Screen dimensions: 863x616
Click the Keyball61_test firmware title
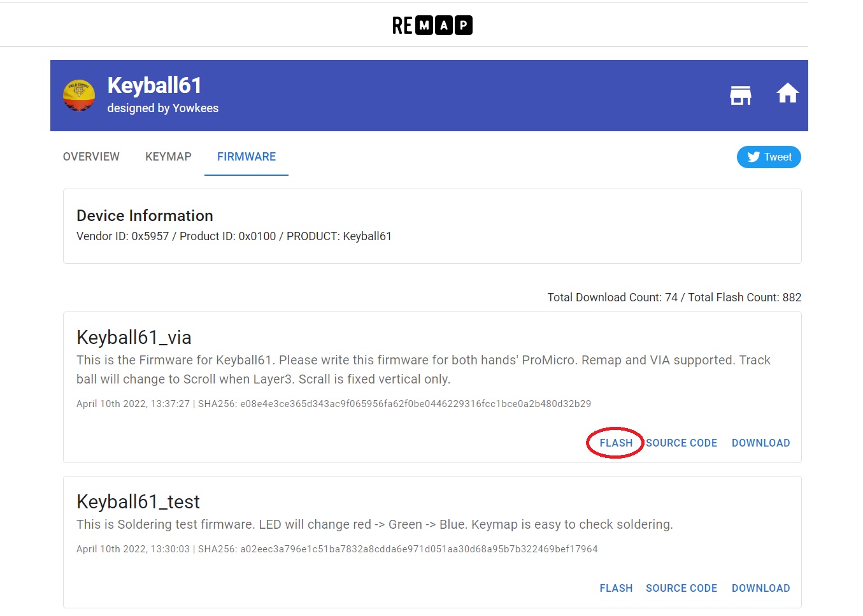coord(138,501)
